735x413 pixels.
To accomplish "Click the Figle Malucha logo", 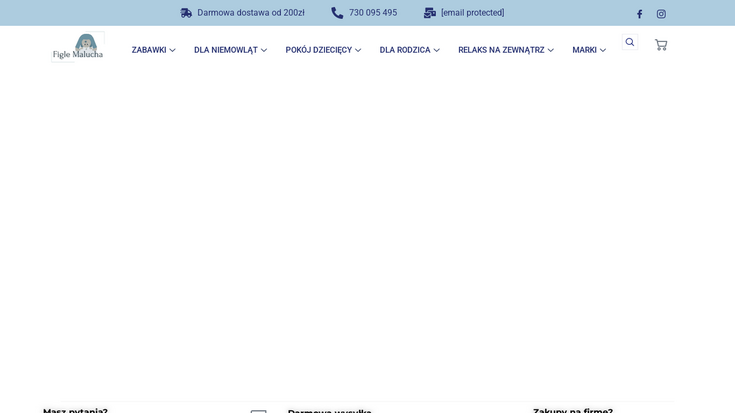I will point(78,47).
